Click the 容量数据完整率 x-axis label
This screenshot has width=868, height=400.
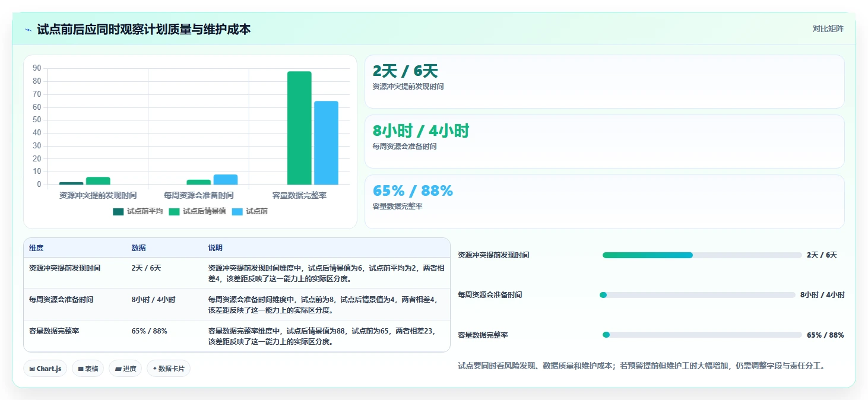coord(299,195)
